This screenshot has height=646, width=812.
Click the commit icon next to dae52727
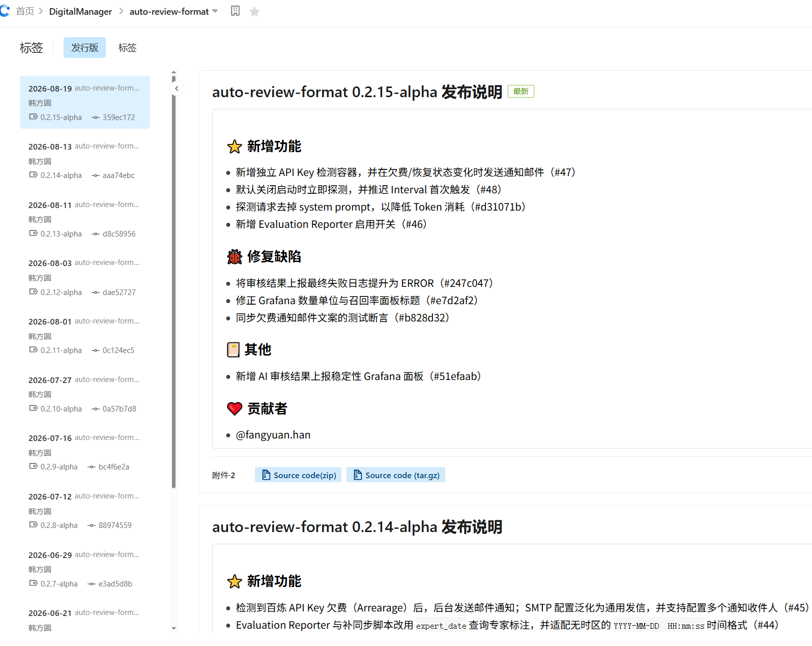95,292
